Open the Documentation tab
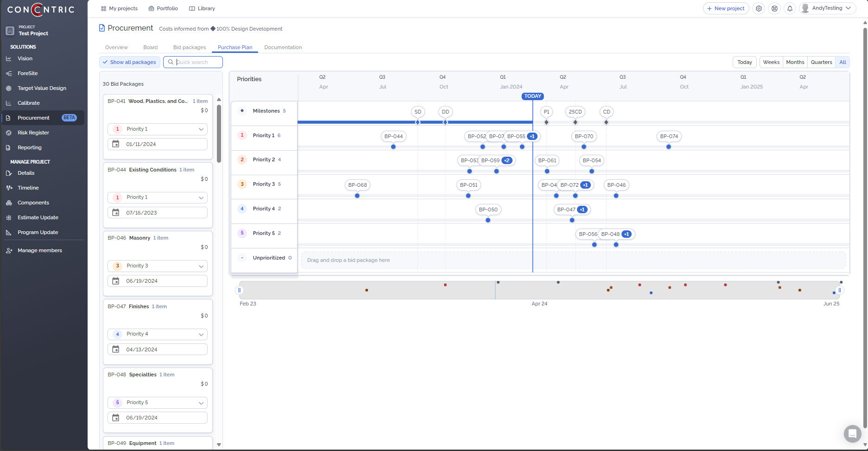 (283, 47)
